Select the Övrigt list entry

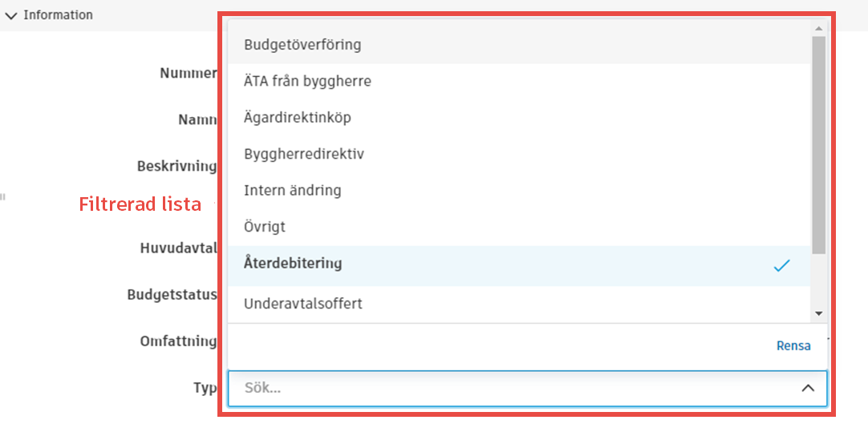[x=265, y=227]
